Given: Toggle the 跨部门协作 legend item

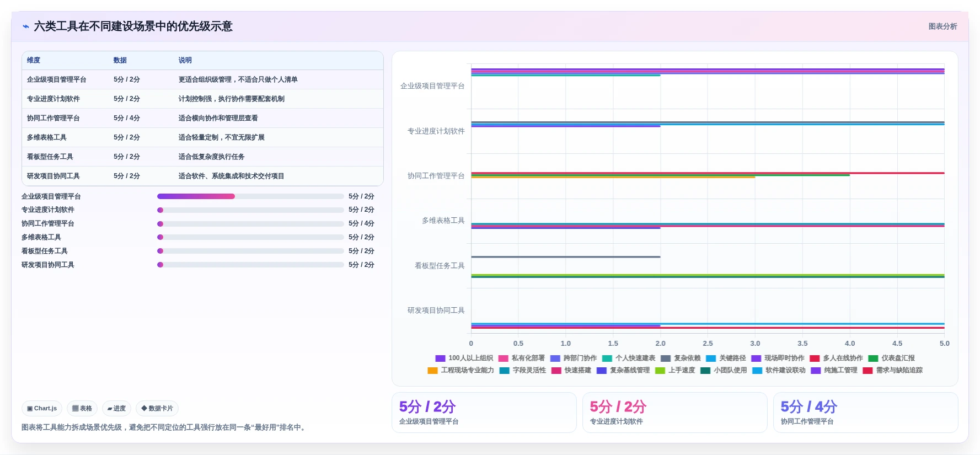Looking at the screenshot, I should pos(574,358).
